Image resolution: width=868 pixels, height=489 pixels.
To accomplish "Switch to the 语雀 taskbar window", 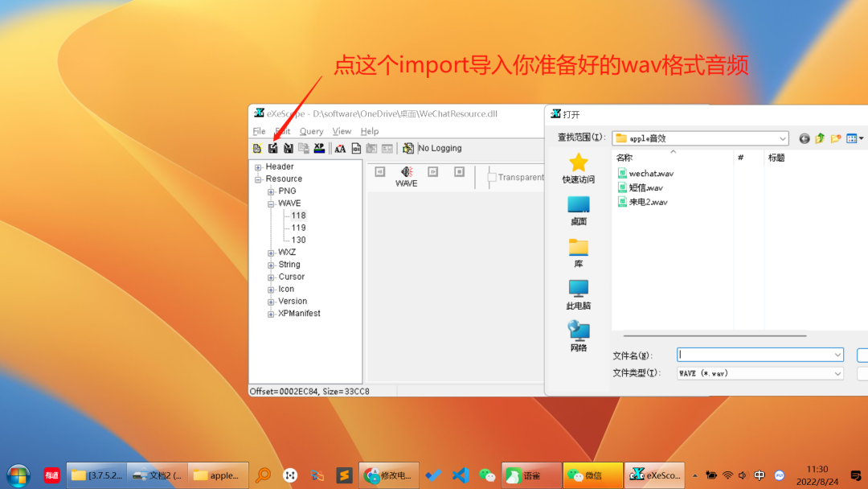I will coord(531,475).
